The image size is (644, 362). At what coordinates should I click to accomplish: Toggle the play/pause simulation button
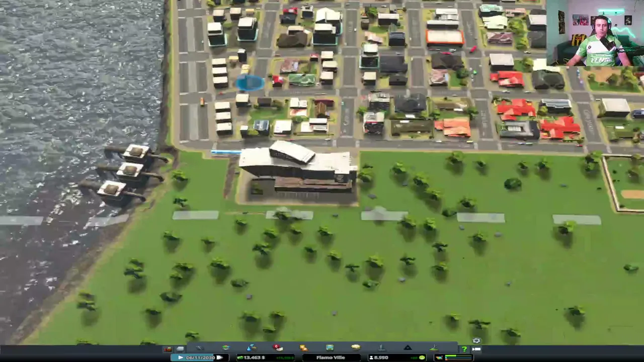tap(180, 357)
